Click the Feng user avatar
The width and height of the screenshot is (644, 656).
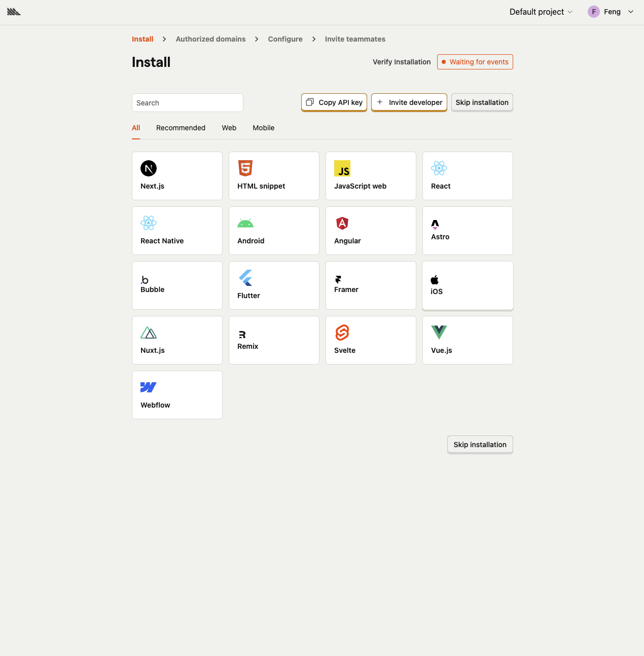point(594,12)
